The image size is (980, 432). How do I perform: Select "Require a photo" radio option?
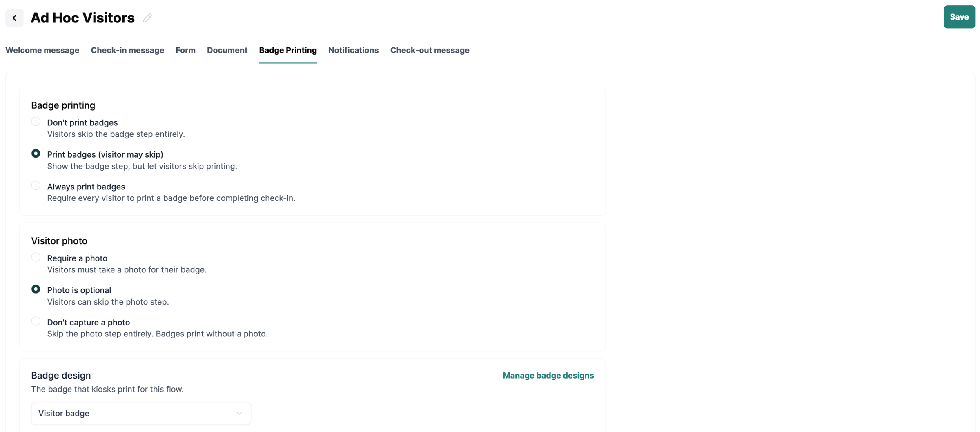pos(36,257)
